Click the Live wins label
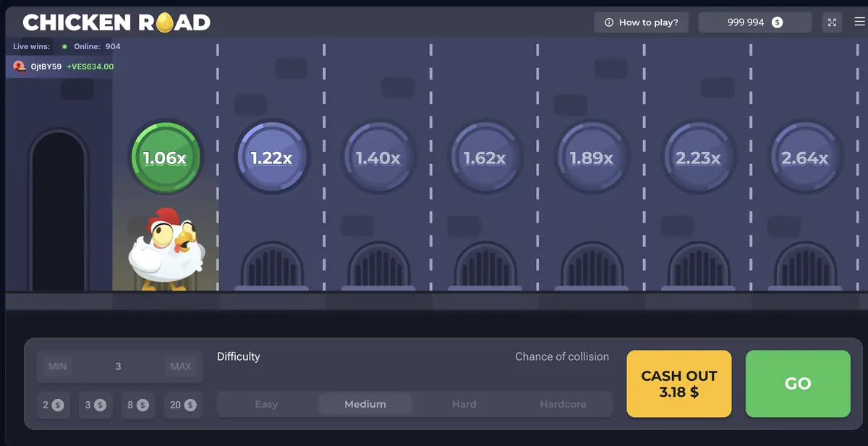Viewport: 868px width, 446px height. (x=32, y=46)
